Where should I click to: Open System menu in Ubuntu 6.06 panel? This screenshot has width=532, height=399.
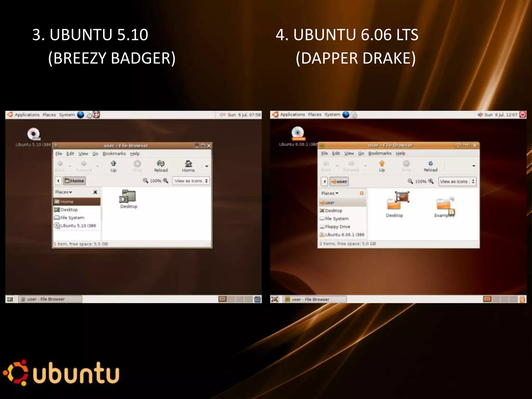332,115
